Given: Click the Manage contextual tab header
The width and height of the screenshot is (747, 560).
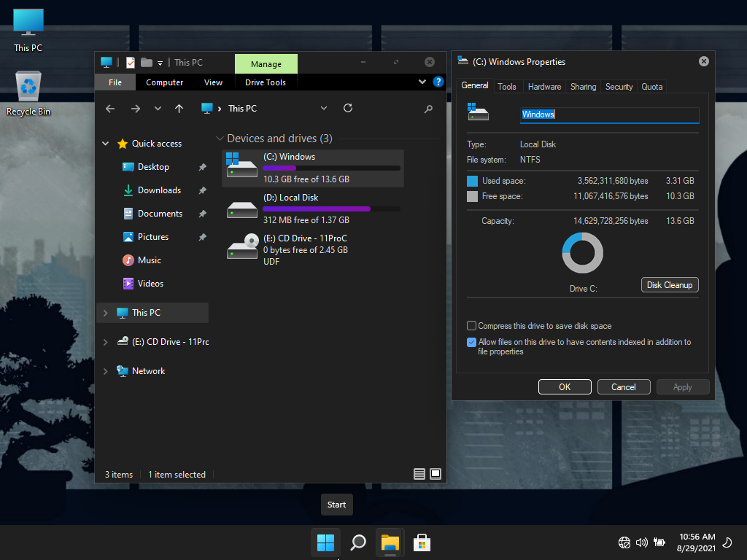Looking at the screenshot, I should (x=266, y=64).
